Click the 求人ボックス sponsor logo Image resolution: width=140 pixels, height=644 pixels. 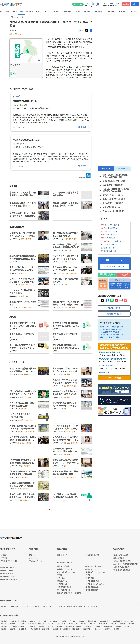coord(89,175)
